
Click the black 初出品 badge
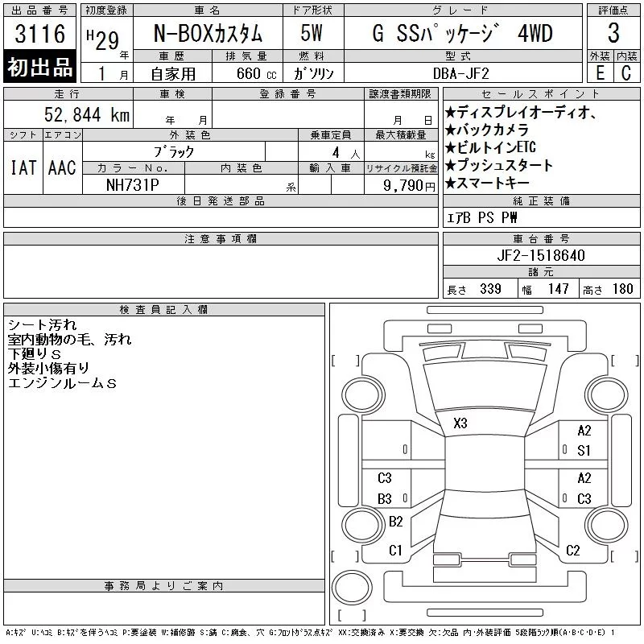[40, 68]
